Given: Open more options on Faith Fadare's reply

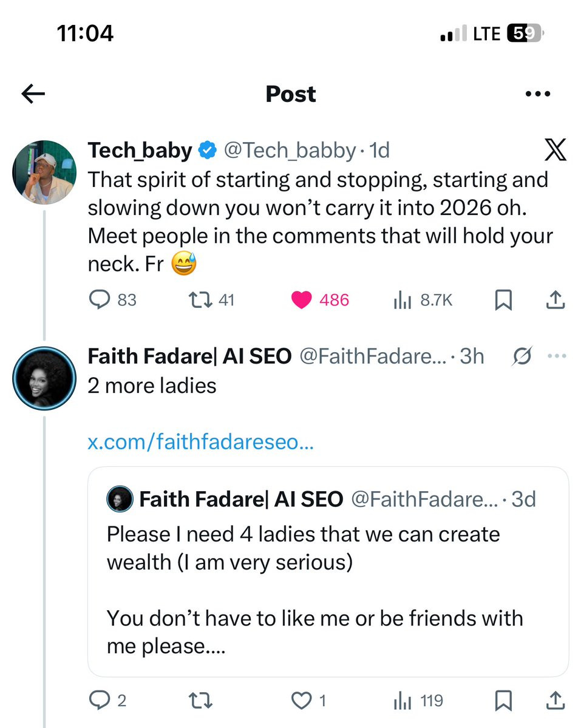Looking at the screenshot, I should point(556,356).
